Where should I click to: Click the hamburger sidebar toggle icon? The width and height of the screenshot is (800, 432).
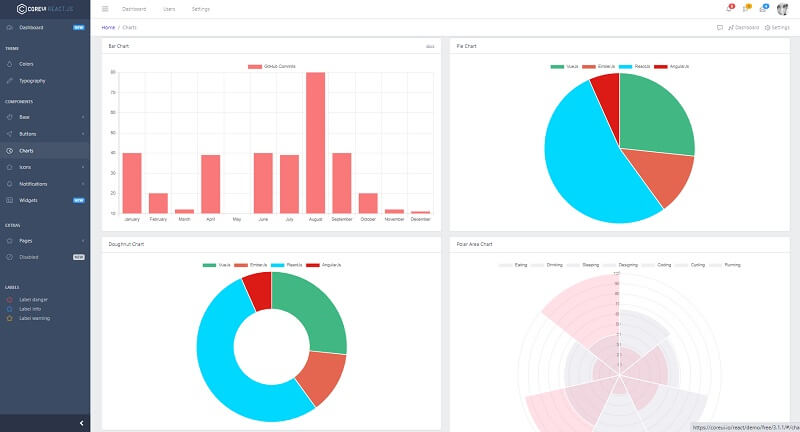[x=105, y=9]
